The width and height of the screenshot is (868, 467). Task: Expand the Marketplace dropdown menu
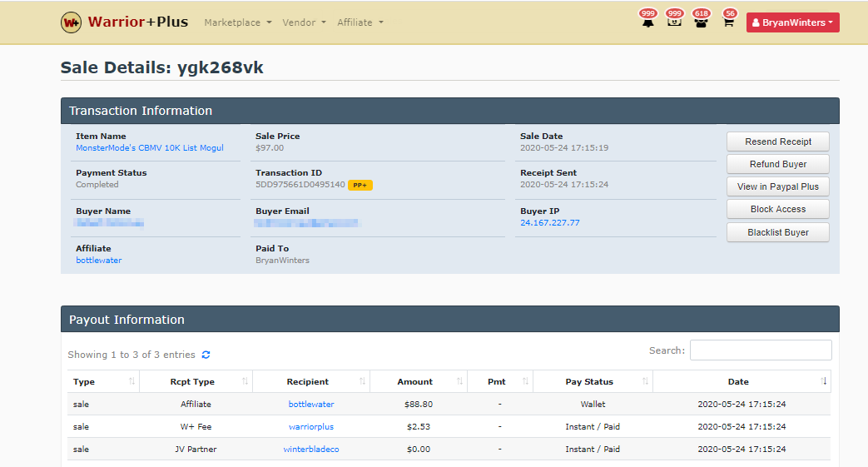[237, 22]
